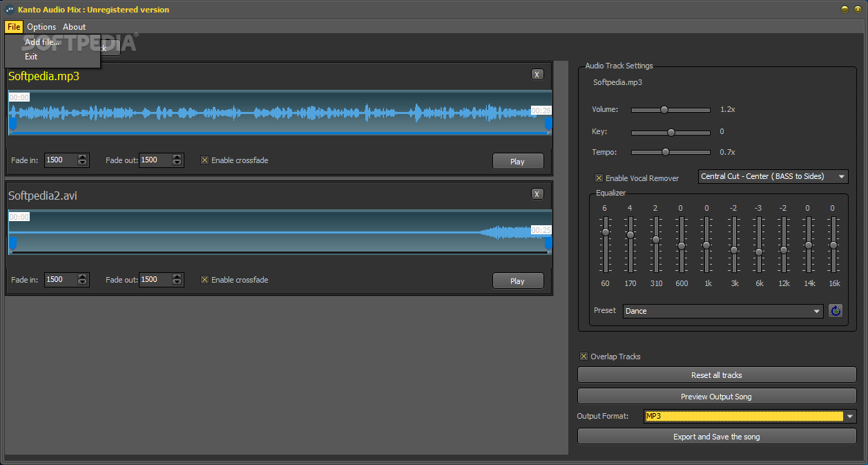
Task: Toggle the Enable Vocal Remover checkbox
Action: tap(599, 178)
